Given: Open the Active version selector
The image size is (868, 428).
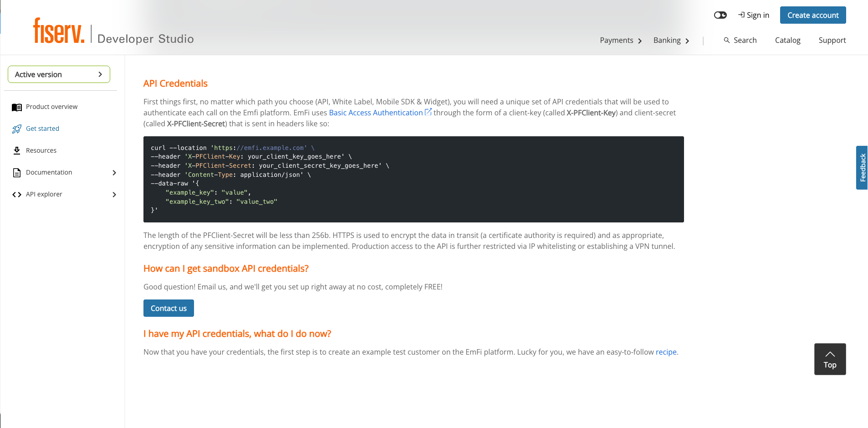Looking at the screenshot, I should pos(58,74).
